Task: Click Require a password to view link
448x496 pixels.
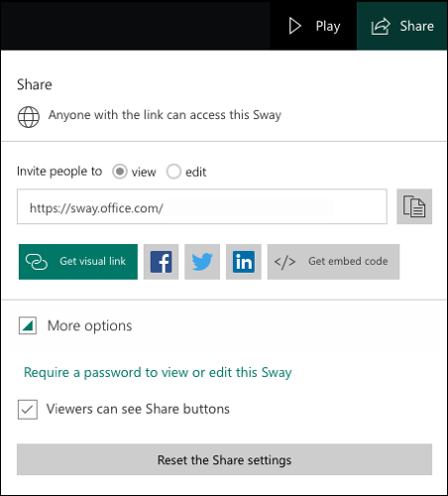Action: click(x=158, y=373)
